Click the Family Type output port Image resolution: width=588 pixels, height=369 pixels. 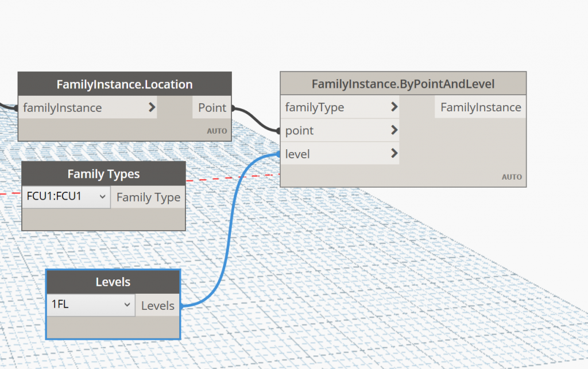coord(148,197)
